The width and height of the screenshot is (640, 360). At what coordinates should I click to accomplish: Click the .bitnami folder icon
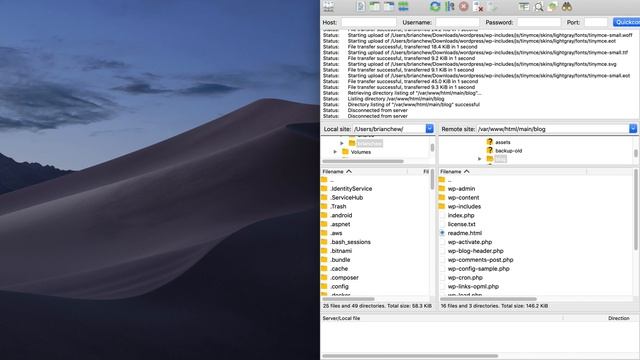tap(324, 251)
